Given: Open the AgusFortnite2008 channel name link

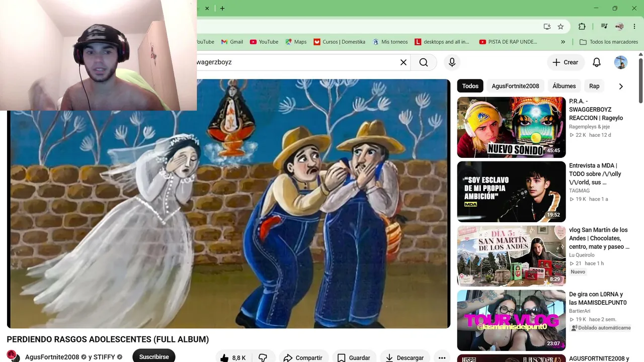Looking at the screenshot, I should click(x=52, y=357).
